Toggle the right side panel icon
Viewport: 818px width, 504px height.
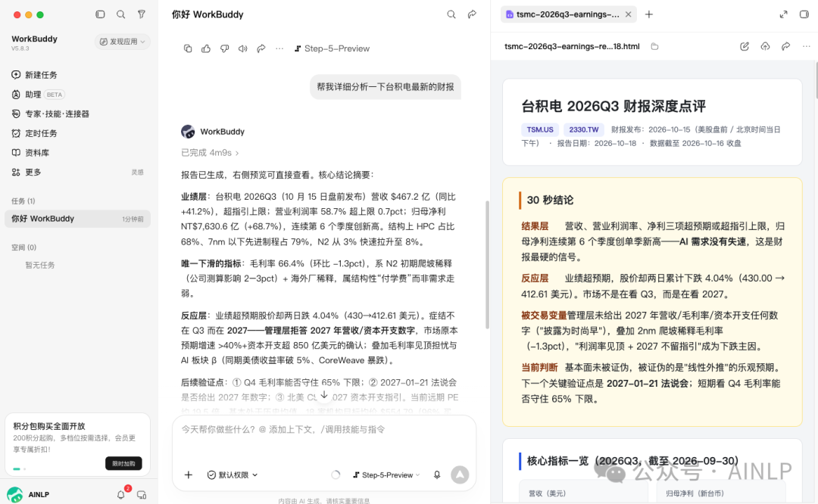[x=804, y=14]
